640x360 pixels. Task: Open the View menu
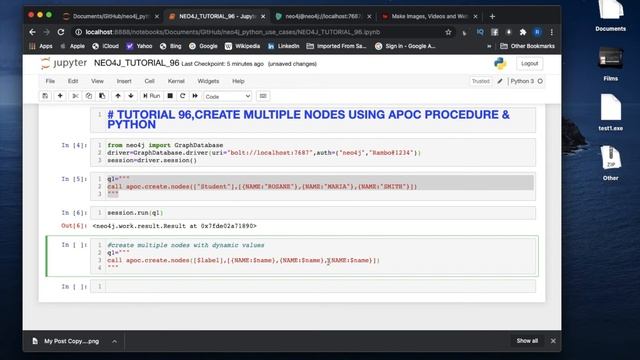point(97,81)
